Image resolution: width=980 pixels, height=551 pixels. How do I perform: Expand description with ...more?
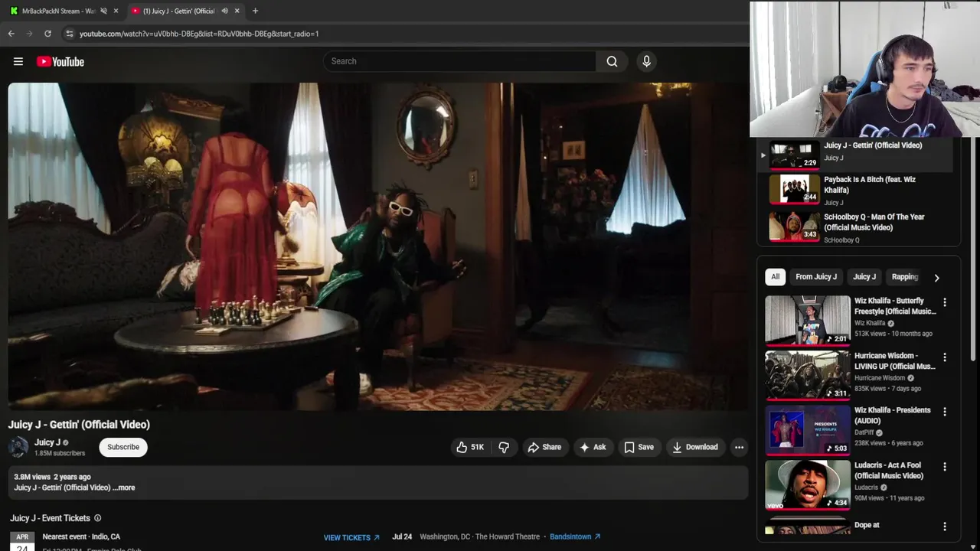point(123,487)
